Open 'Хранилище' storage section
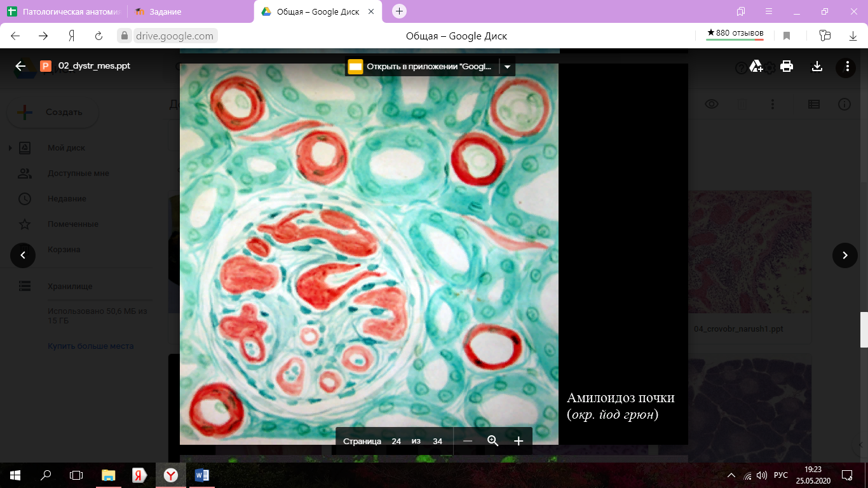This screenshot has height=488, width=868. [x=70, y=287]
